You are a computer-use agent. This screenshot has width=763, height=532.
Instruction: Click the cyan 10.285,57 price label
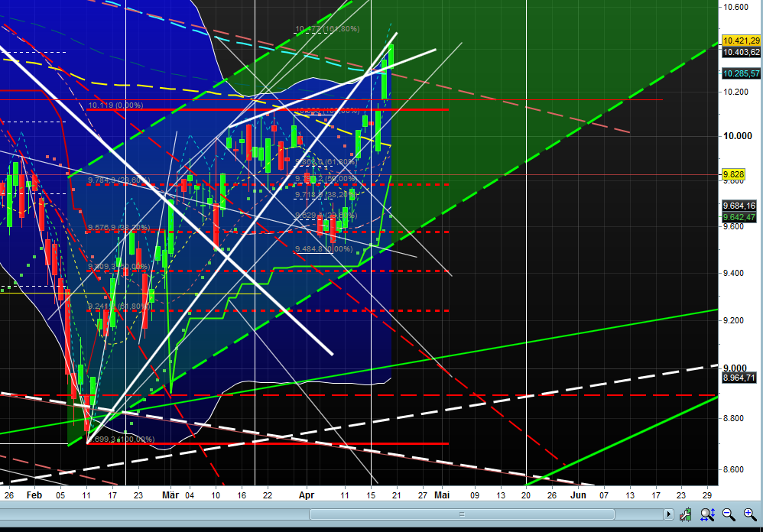tap(741, 73)
